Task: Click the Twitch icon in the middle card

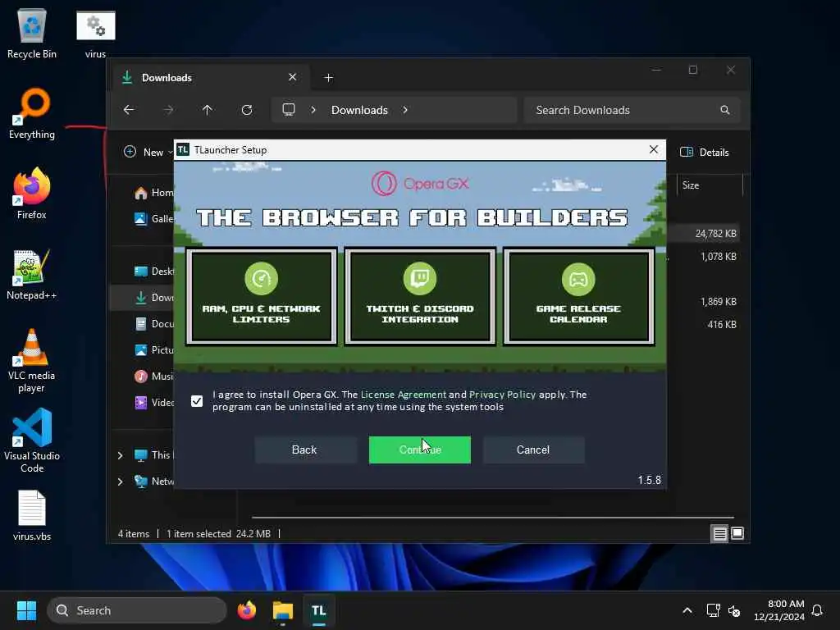Action: pyautogui.click(x=420, y=279)
